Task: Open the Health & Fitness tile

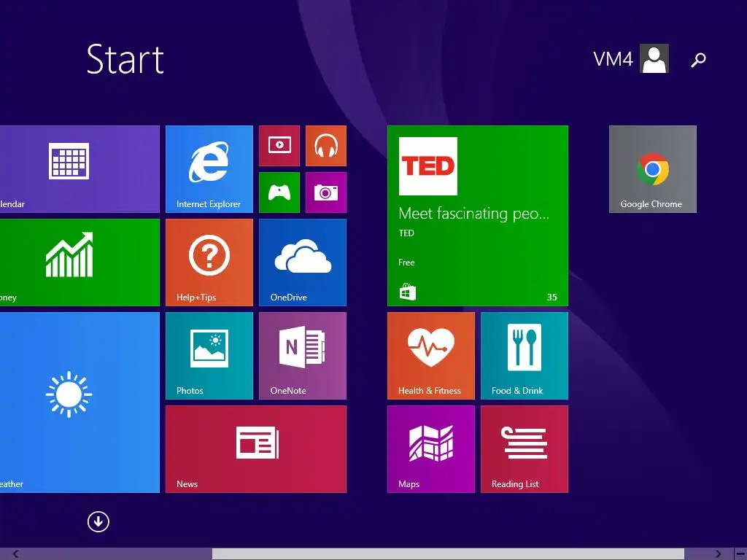Action: [431, 356]
